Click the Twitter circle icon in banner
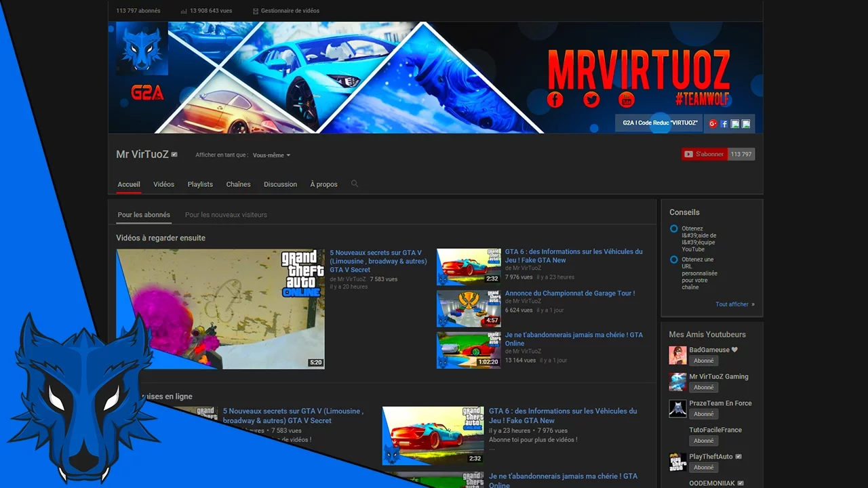This screenshot has height=488, width=868. click(591, 100)
